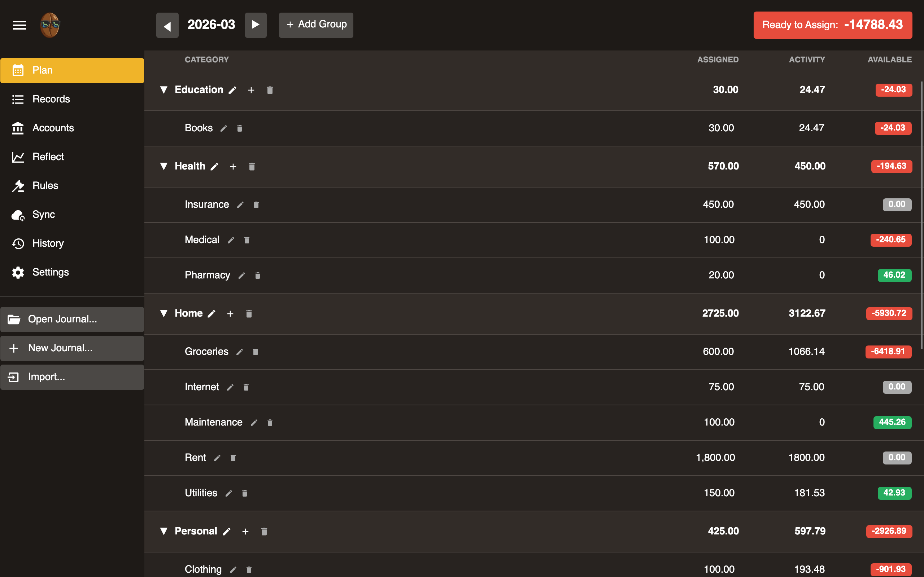Collapse the Personal group
Screen dimensions: 924x577
coord(164,531)
